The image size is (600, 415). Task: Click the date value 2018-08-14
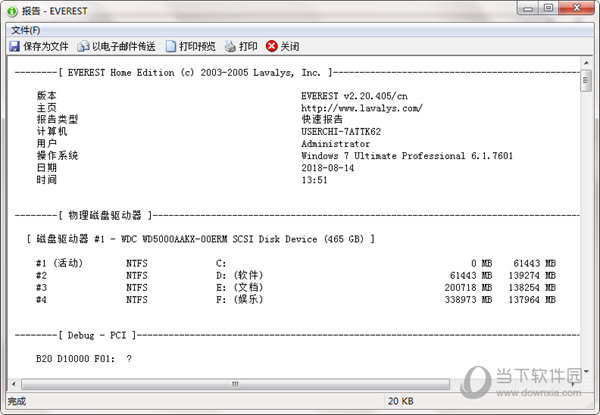click(x=328, y=168)
